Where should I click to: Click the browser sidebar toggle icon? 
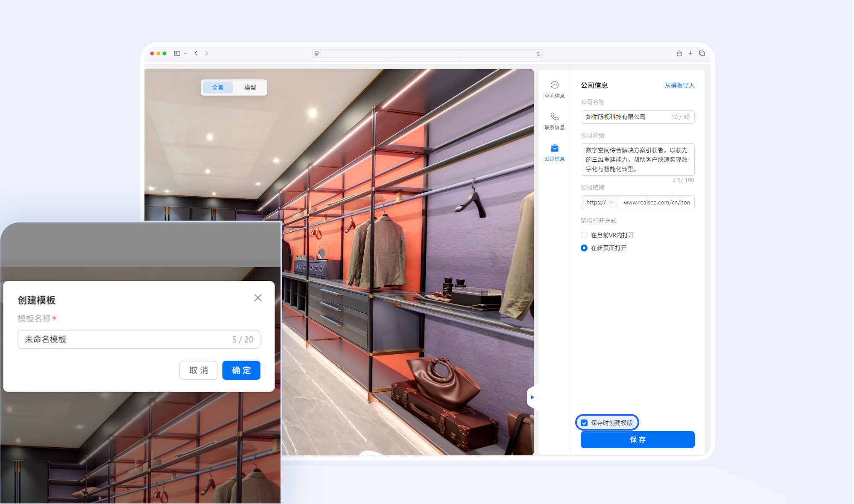(177, 53)
